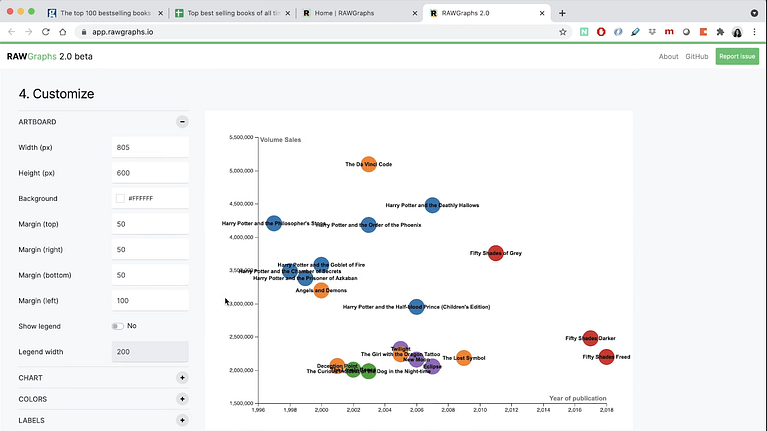The height and width of the screenshot is (431, 767).
Task: Click the Margin (left) input field
Action: click(150, 301)
